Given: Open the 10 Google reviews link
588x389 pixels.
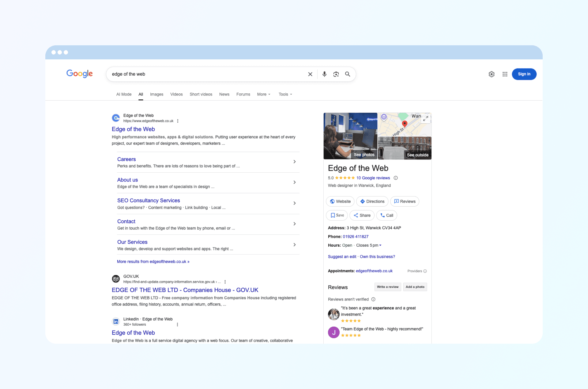Looking at the screenshot, I should pos(373,178).
